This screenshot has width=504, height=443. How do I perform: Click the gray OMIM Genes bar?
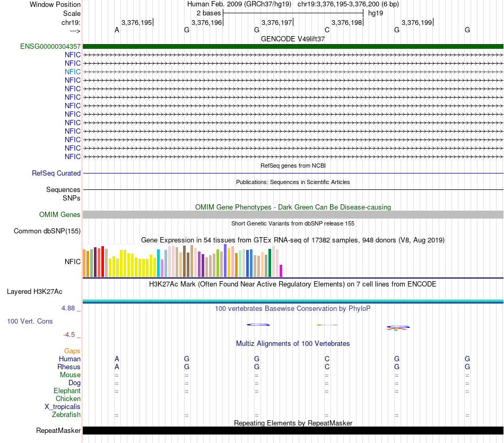[x=293, y=214]
